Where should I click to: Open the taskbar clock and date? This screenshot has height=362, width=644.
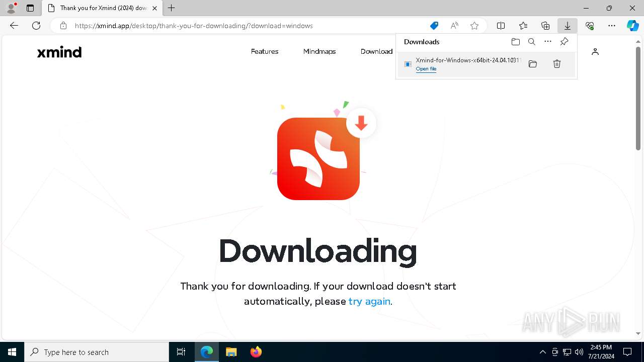point(601,352)
